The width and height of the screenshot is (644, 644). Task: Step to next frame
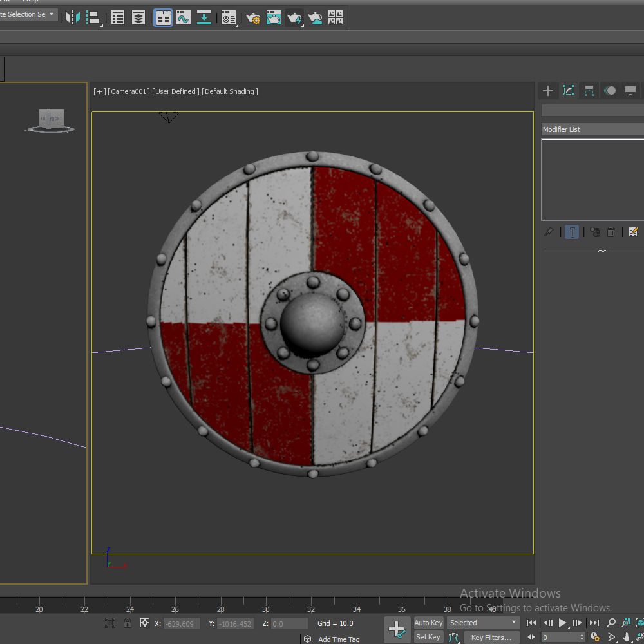pyautogui.click(x=578, y=623)
